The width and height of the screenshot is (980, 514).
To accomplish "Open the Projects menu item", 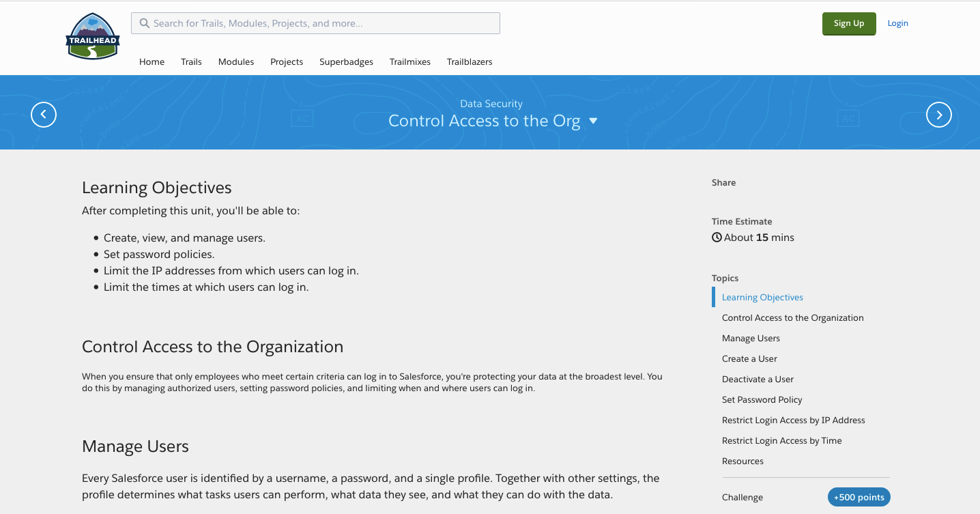I will [287, 61].
